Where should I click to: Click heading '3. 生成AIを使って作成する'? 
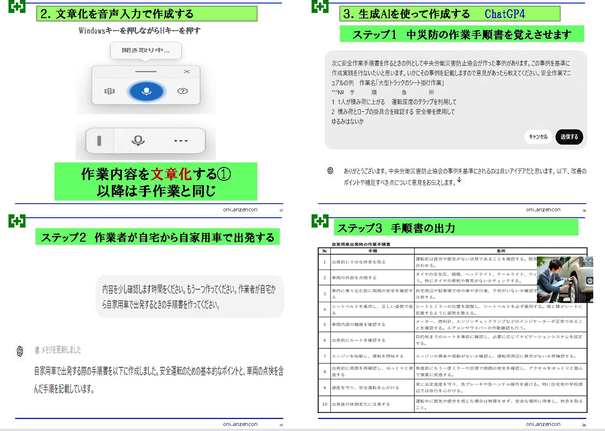pos(407,14)
